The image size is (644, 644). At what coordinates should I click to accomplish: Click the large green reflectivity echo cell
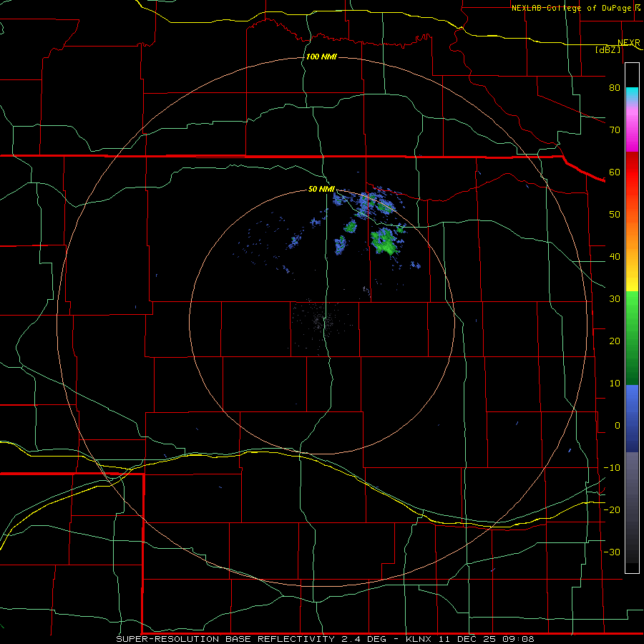[385, 242]
